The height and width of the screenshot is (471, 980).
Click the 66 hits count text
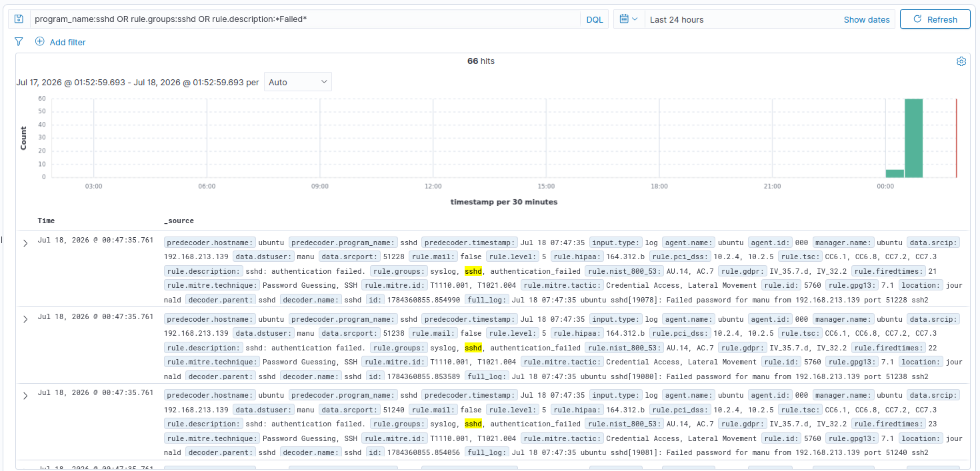click(x=481, y=61)
